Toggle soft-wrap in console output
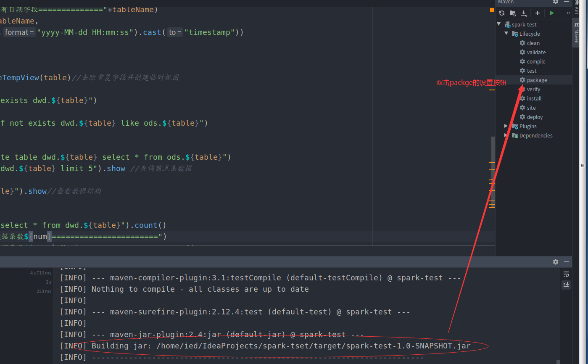The width and height of the screenshot is (588, 364). pyautogui.click(x=566, y=274)
